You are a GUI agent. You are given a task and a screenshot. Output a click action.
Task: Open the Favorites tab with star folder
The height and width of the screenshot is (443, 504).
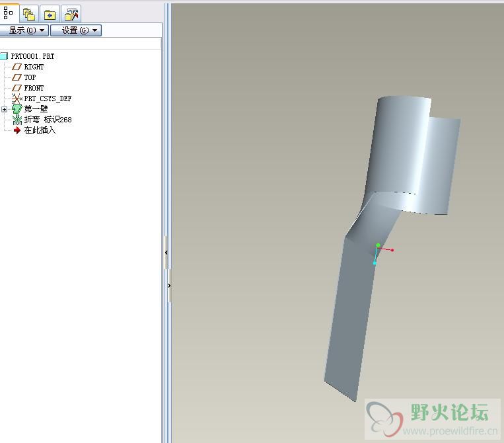(x=50, y=14)
